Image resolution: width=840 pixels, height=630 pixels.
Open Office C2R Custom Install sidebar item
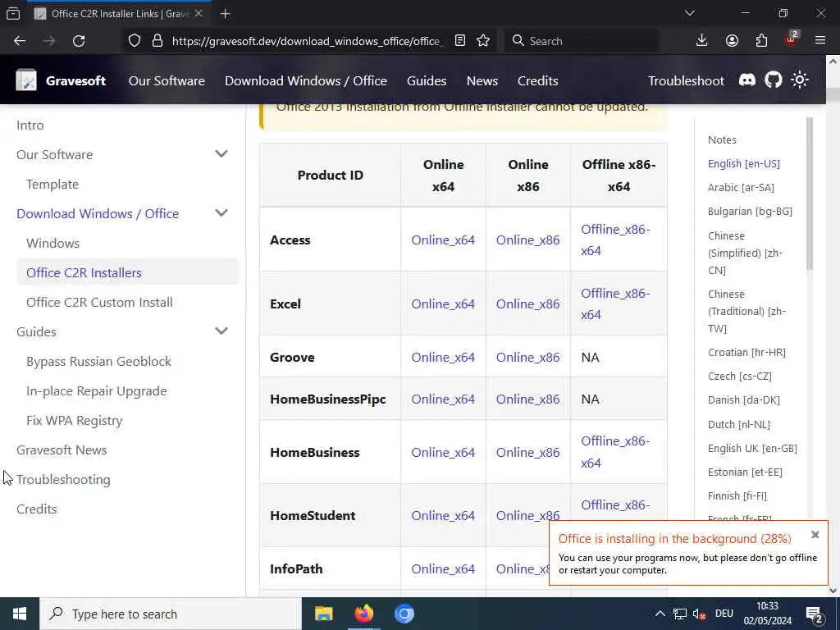[99, 302]
